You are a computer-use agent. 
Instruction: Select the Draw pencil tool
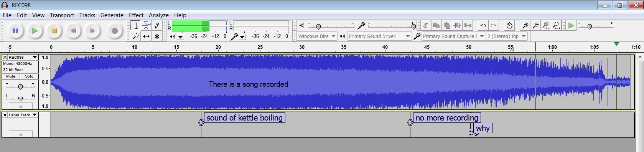(156, 26)
